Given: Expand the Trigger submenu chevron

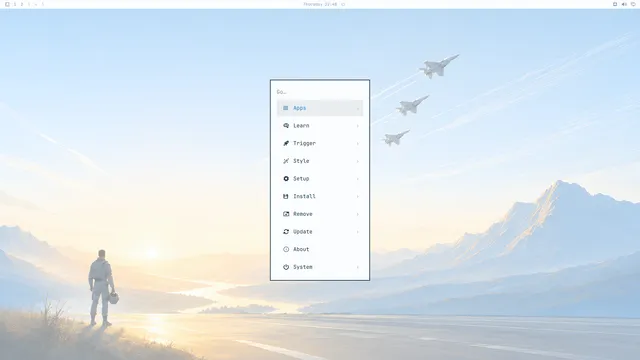Looking at the screenshot, I should (358, 143).
